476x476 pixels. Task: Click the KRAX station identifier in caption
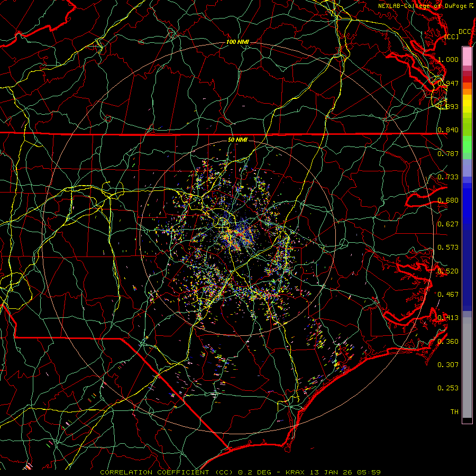tap(295, 472)
